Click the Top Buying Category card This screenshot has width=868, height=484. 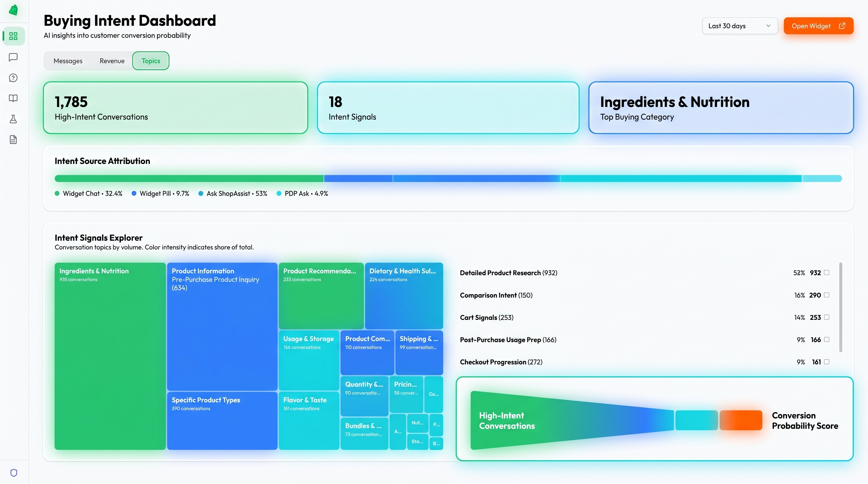click(x=721, y=108)
